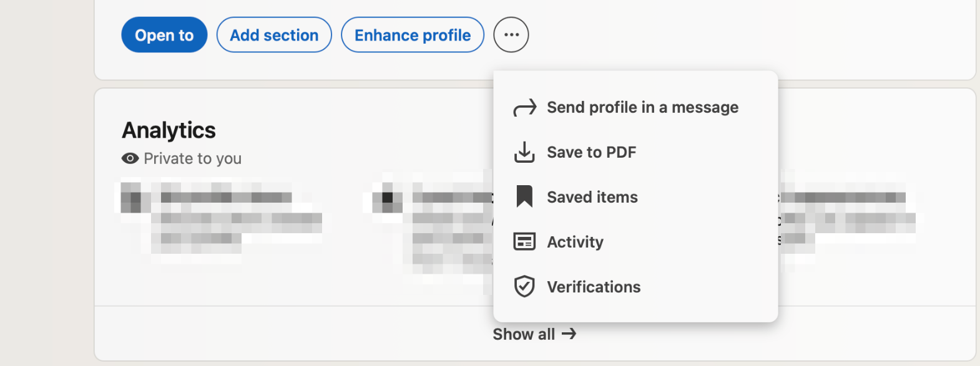The height and width of the screenshot is (366, 980).
Task: Click the Send profile curved arrow icon
Action: pyautogui.click(x=524, y=107)
